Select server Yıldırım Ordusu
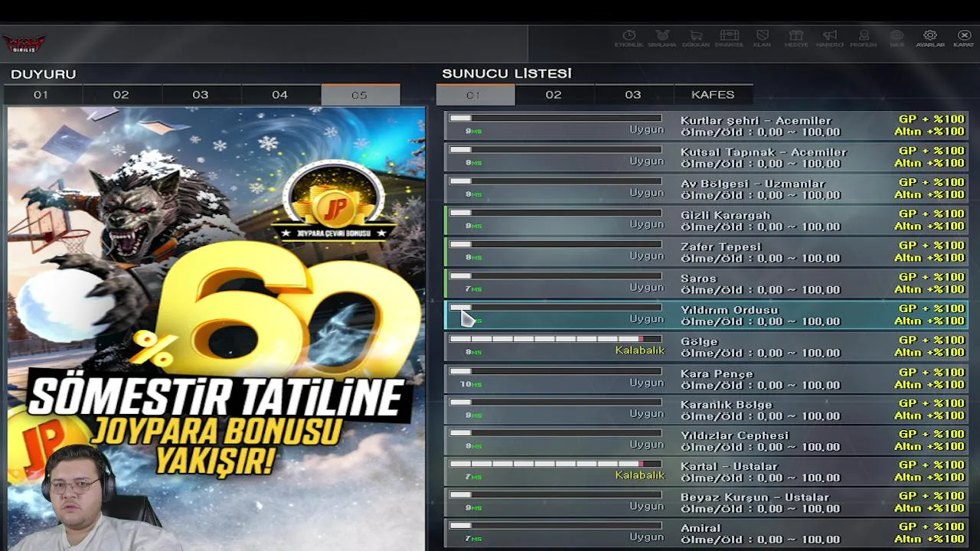 [706, 315]
